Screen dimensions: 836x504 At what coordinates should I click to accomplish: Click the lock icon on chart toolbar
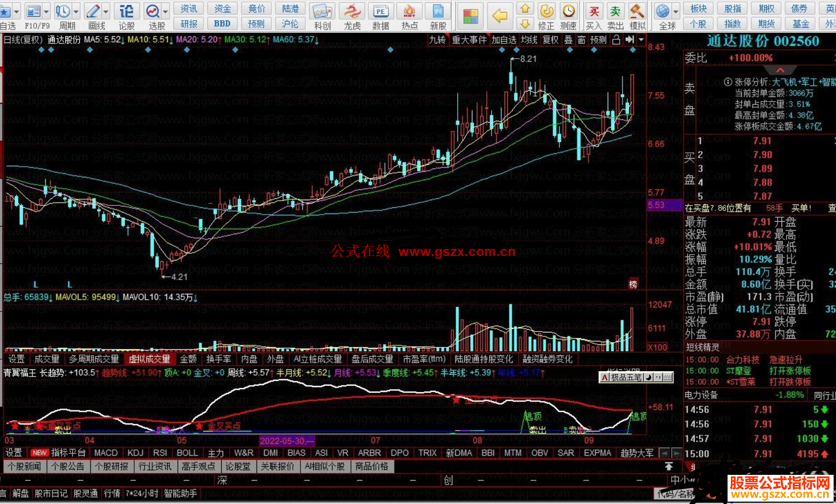616,40
